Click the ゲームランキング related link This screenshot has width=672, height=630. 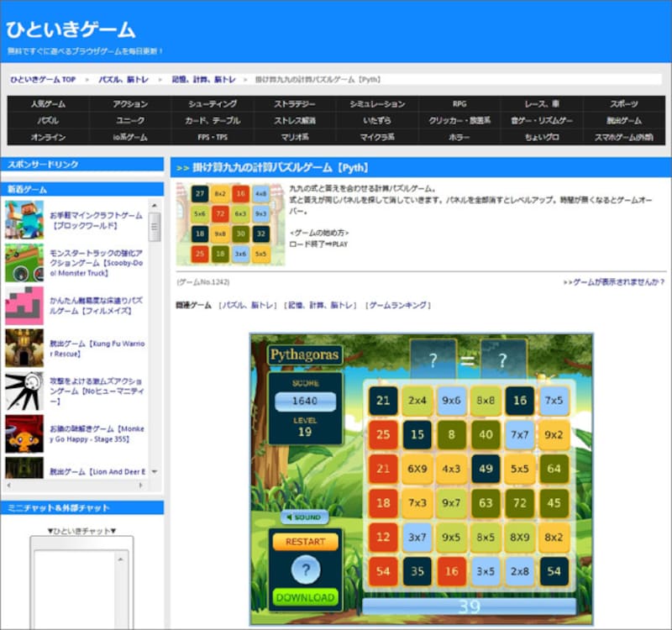[x=399, y=305]
